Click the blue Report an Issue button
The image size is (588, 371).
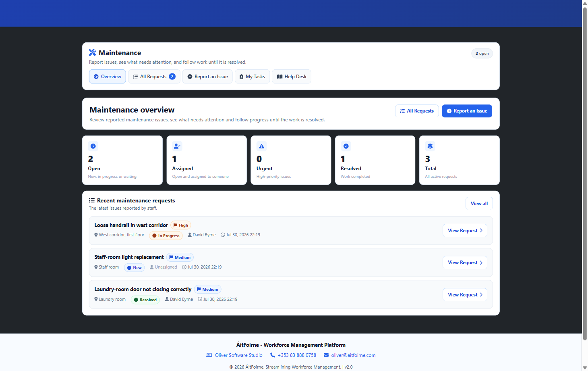[x=467, y=111]
